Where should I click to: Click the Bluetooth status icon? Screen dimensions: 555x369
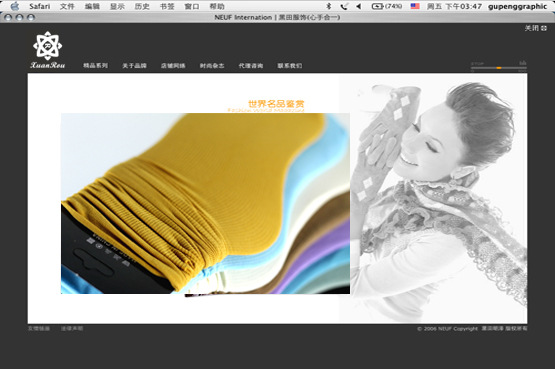tap(328, 6)
